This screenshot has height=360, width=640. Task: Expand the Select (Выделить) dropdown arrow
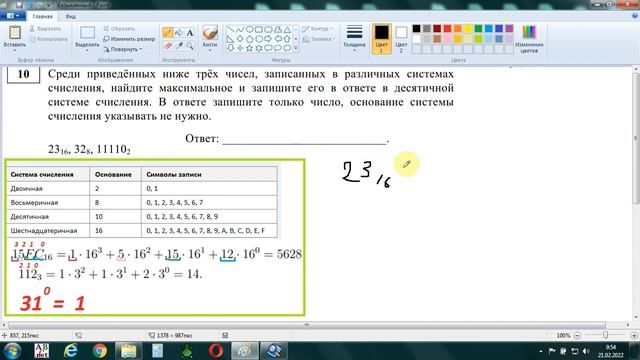pos(87,51)
